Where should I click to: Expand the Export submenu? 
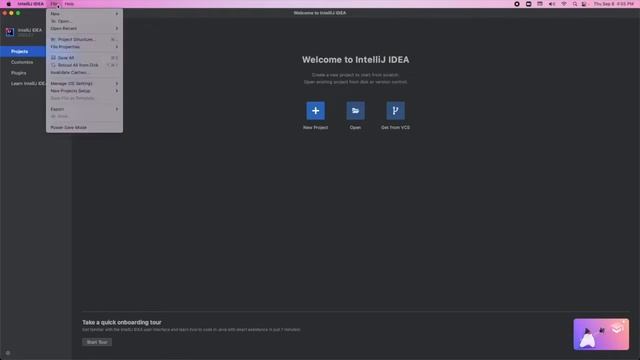[x=84, y=109]
